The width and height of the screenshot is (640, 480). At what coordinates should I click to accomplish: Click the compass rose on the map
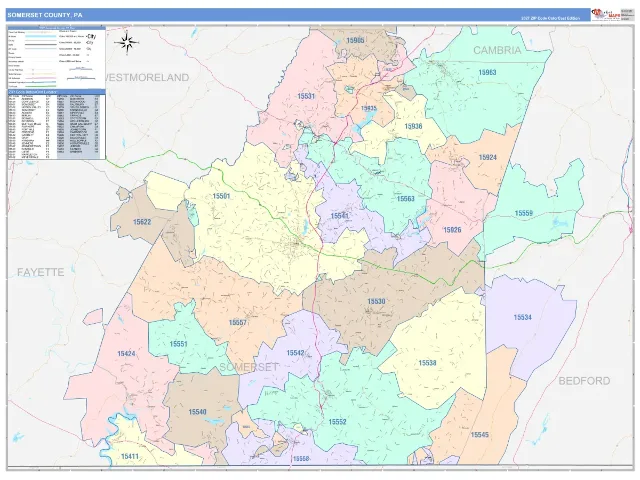(x=127, y=42)
